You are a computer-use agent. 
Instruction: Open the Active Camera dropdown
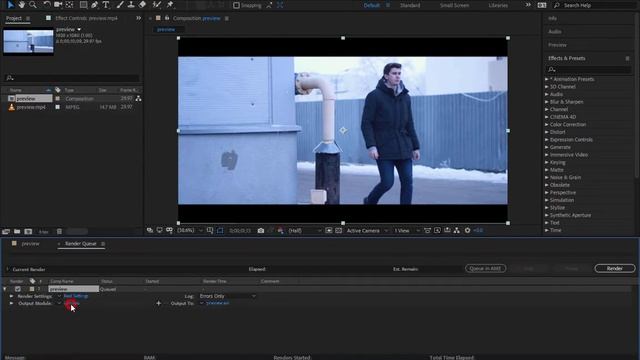[367, 231]
